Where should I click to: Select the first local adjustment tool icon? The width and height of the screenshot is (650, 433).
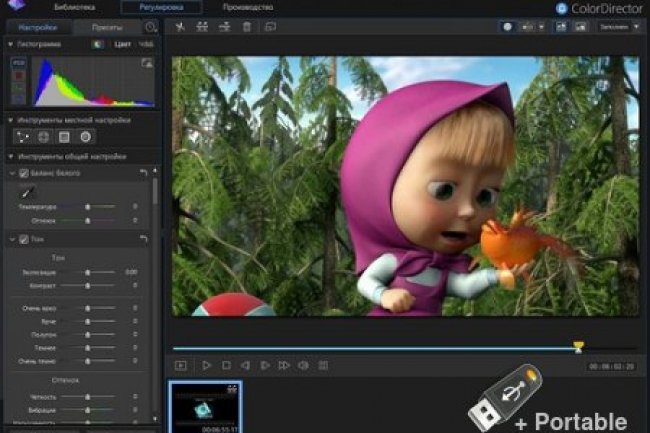pyautogui.click(x=23, y=136)
